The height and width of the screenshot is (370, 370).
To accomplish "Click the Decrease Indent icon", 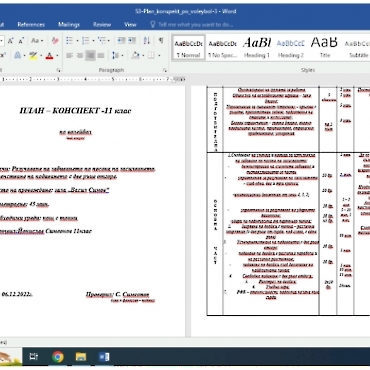I will (121, 41).
